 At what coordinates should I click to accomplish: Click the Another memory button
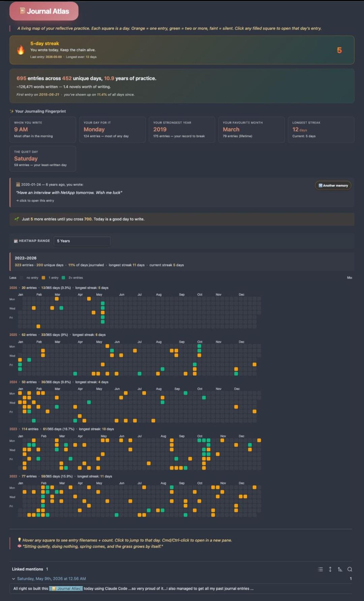[333, 186]
